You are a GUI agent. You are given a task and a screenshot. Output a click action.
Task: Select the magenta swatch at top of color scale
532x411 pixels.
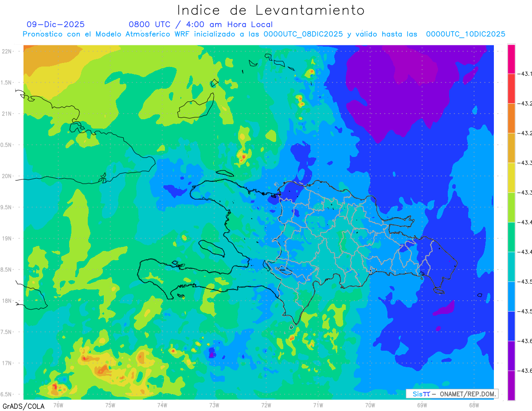tap(511, 59)
